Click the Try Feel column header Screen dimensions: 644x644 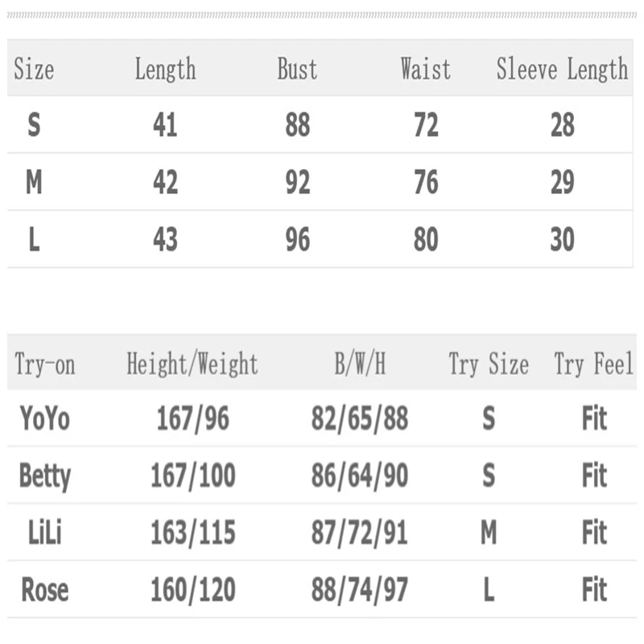(x=593, y=365)
